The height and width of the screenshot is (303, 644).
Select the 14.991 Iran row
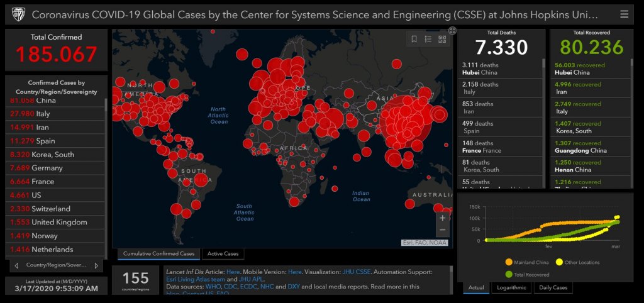pos(55,127)
